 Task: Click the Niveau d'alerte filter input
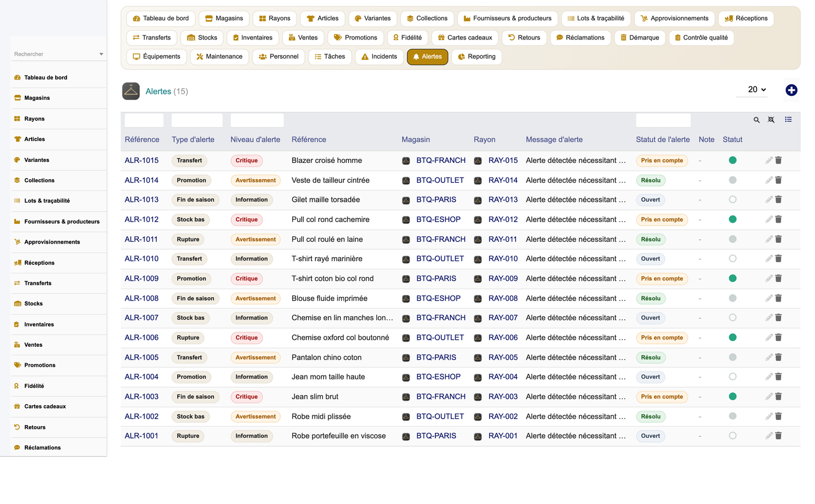click(x=257, y=120)
